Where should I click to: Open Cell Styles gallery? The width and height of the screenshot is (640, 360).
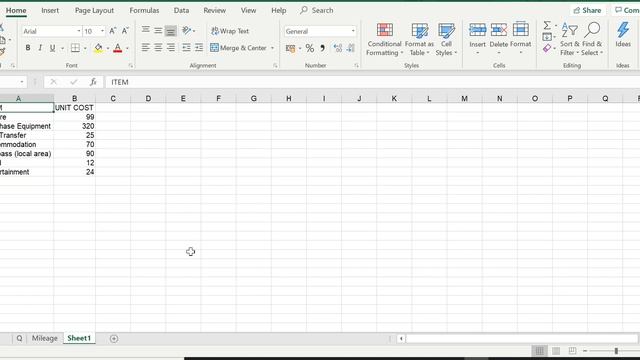446,40
